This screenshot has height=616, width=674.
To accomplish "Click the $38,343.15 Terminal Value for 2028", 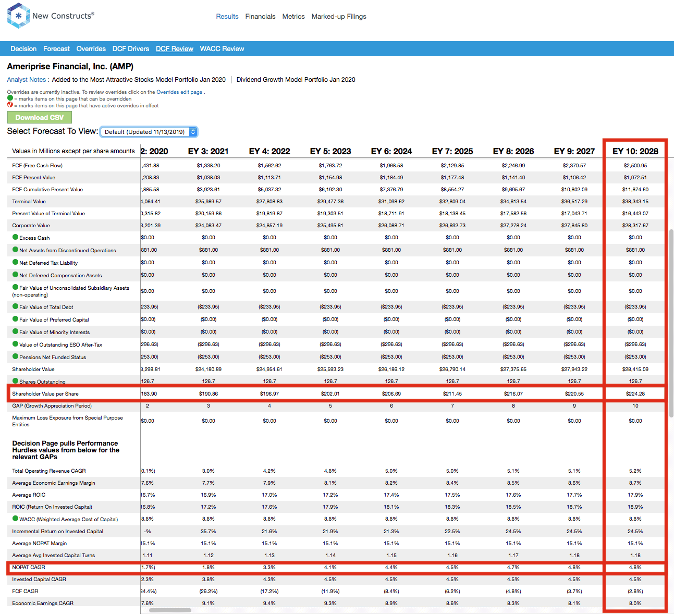I will click(635, 201).
